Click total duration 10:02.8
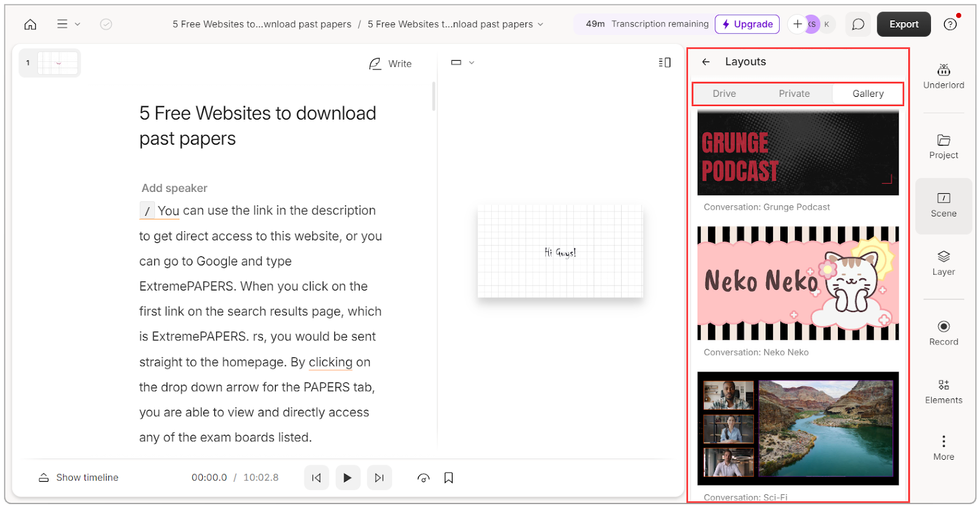980x507 pixels. point(261,478)
